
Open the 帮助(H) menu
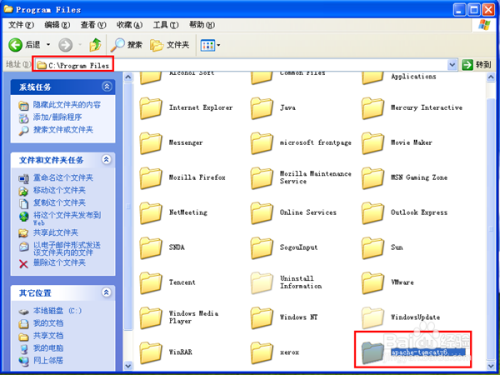pyautogui.click(x=202, y=25)
